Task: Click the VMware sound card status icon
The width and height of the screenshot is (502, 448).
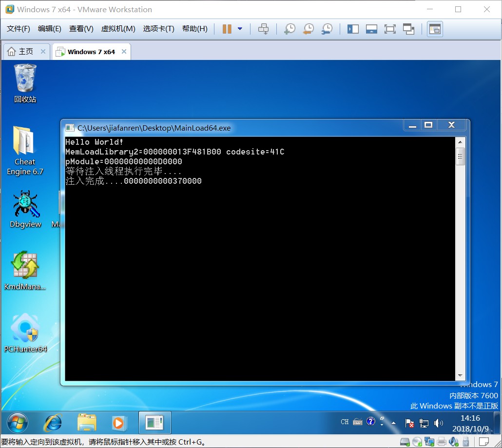Action: pos(454,442)
